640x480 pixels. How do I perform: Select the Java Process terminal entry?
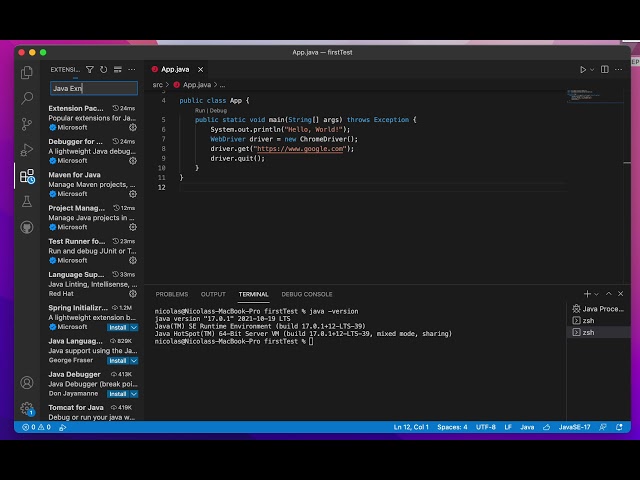click(598, 309)
